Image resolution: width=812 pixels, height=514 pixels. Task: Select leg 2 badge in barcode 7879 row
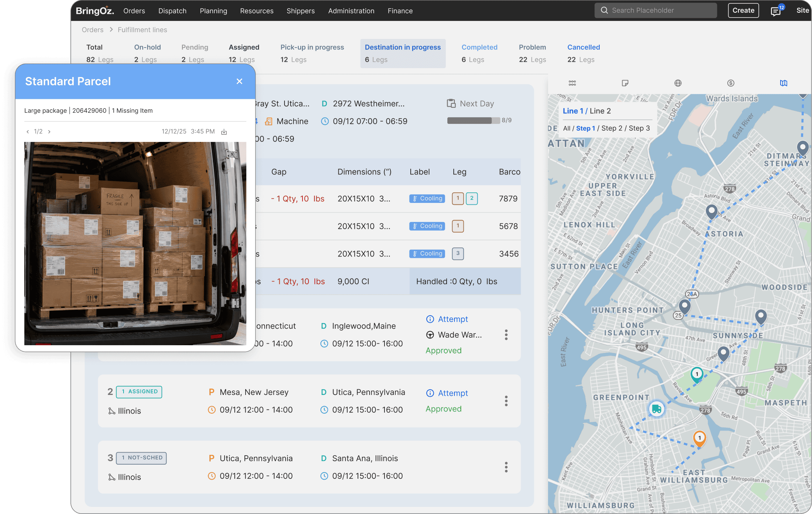click(472, 198)
